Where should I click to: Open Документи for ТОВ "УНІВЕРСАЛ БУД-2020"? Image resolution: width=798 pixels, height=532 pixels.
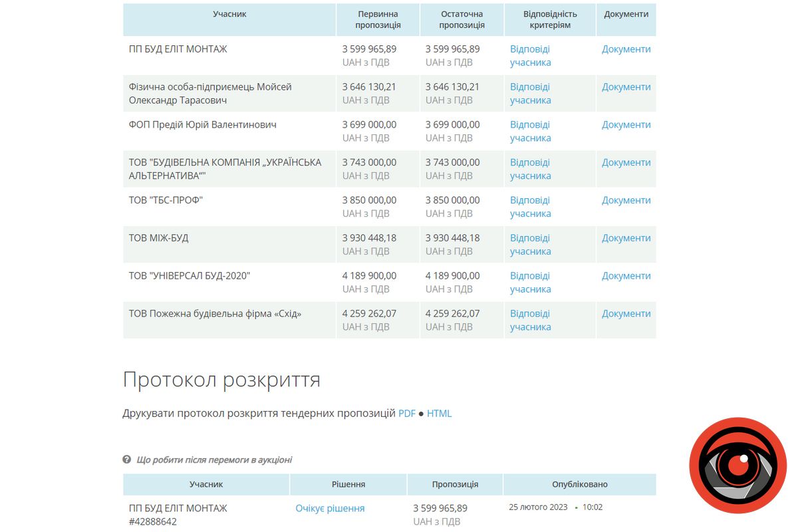(626, 276)
